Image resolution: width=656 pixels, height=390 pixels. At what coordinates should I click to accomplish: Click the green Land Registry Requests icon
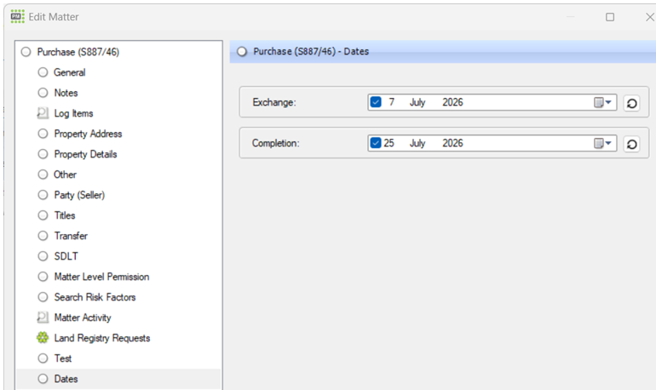tap(43, 338)
